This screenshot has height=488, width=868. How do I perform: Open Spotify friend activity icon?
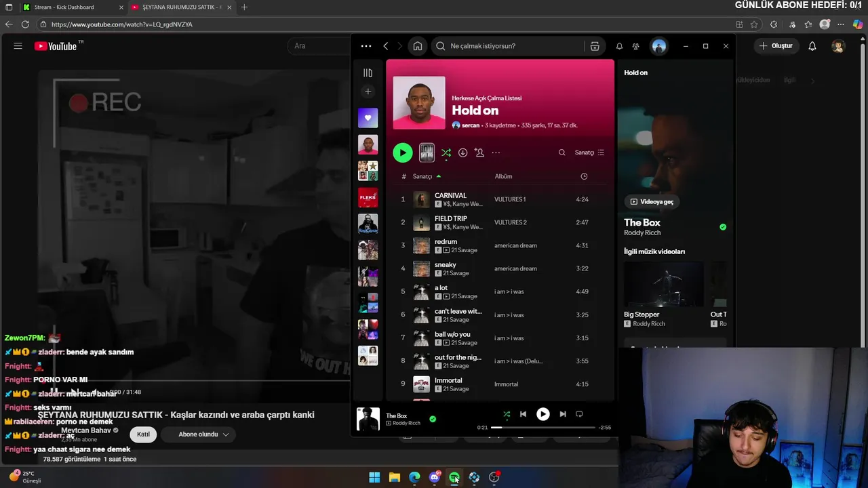635,46
